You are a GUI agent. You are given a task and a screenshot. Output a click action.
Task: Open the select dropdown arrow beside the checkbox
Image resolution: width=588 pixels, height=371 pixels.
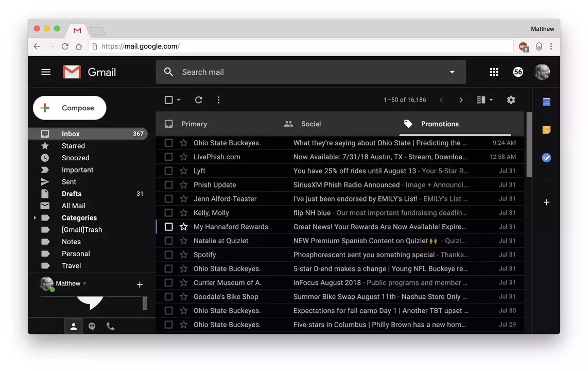[179, 100]
